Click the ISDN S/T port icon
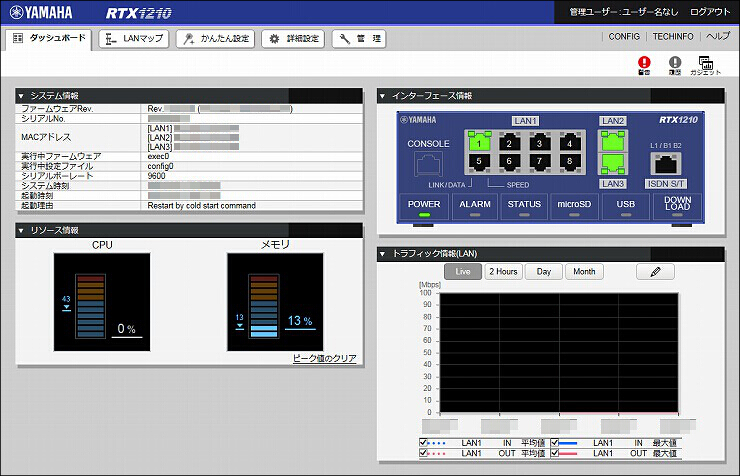The image size is (740, 476). [665, 163]
